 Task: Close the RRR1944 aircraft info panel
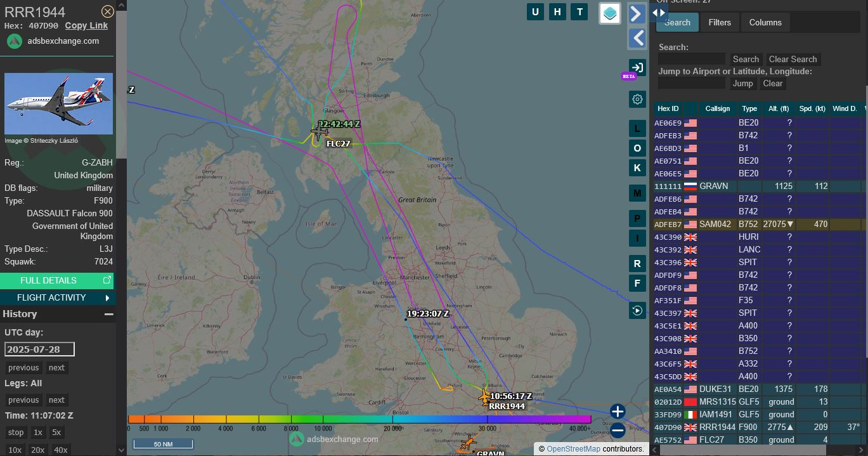pyautogui.click(x=108, y=11)
